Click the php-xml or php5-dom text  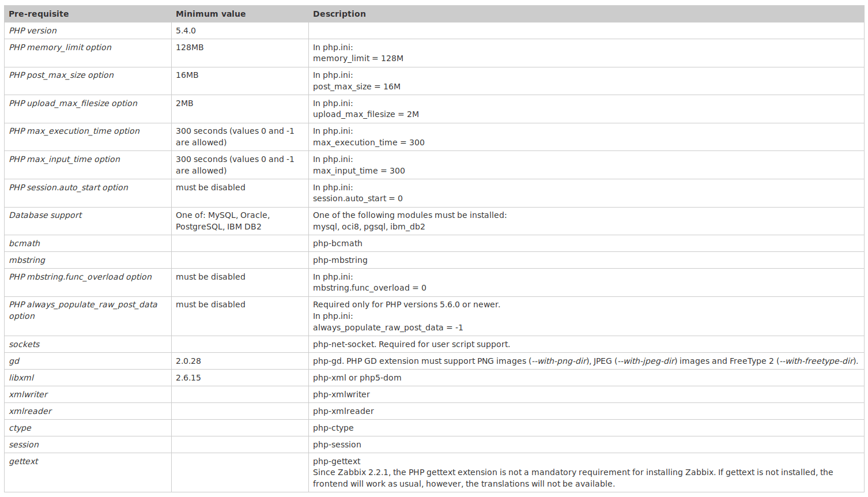(357, 378)
